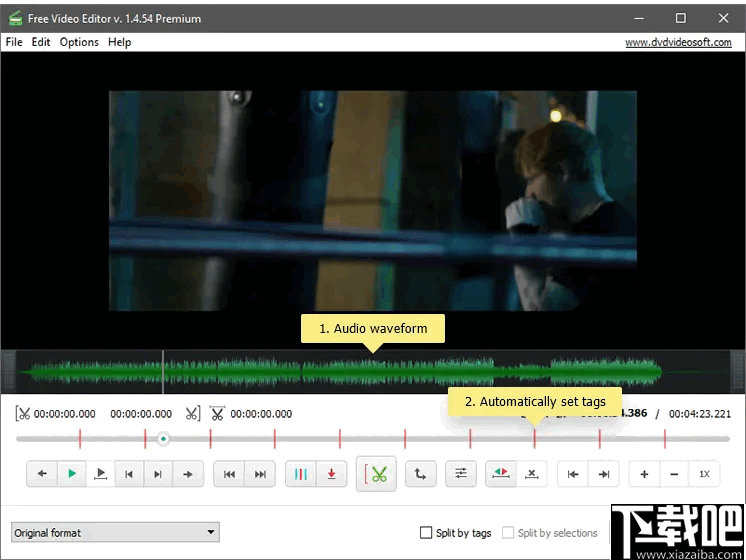746x560 pixels.
Task: Open the Edit menu
Action: point(41,42)
